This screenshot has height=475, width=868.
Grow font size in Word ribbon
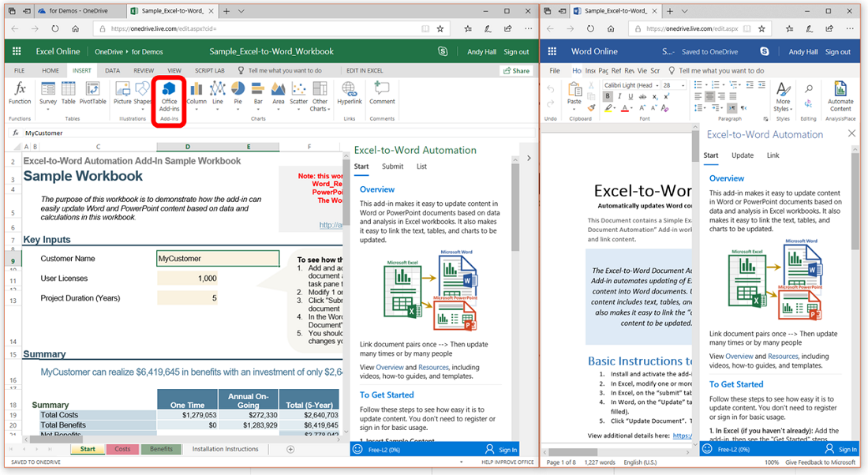point(642,108)
